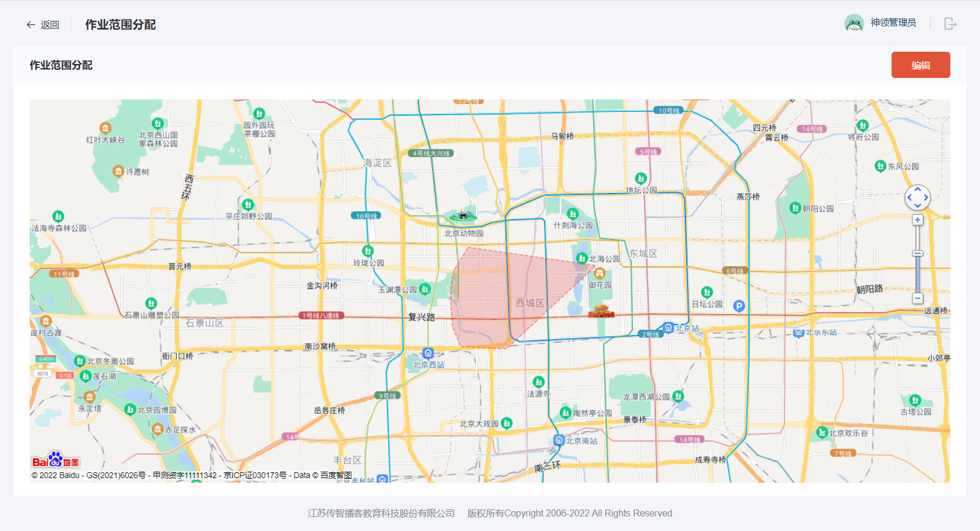Image resolution: width=980 pixels, height=531 pixels.
Task: Click the 东风公园 park icon
Action: pos(880,166)
